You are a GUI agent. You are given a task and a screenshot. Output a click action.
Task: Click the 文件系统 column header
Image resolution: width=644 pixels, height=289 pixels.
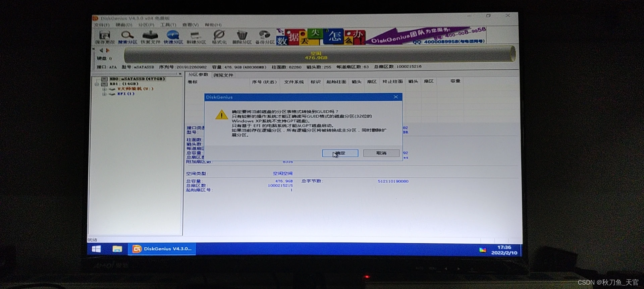(294, 82)
